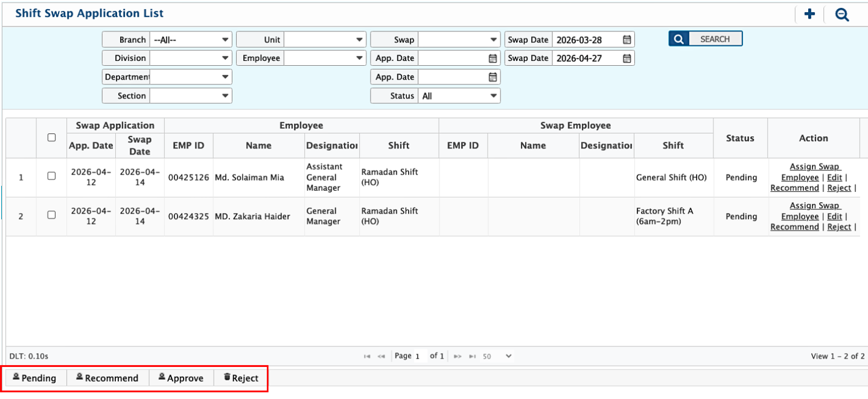Open calendar picker for second Swap Date field

point(627,59)
